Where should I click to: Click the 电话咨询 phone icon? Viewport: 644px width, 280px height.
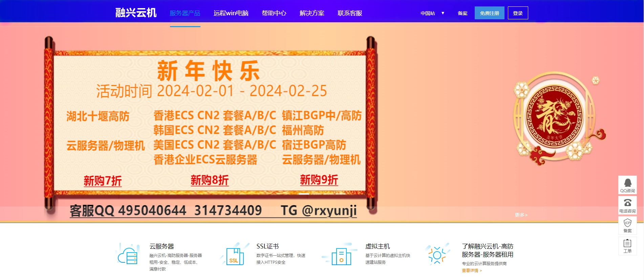[x=627, y=205]
